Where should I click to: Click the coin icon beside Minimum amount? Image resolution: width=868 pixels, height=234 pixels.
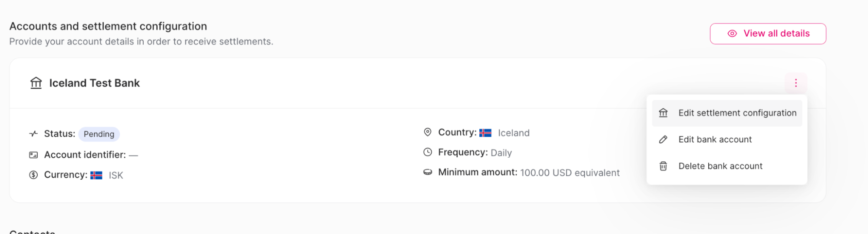click(x=428, y=172)
